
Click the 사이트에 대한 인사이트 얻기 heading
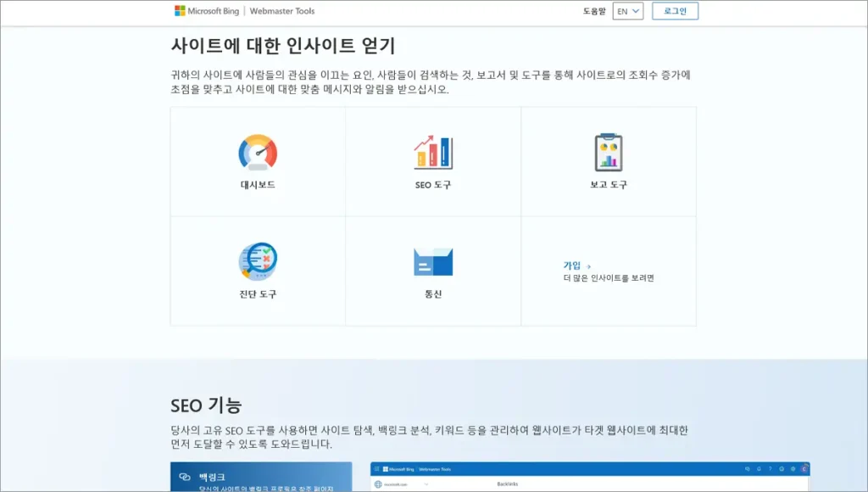(x=283, y=46)
